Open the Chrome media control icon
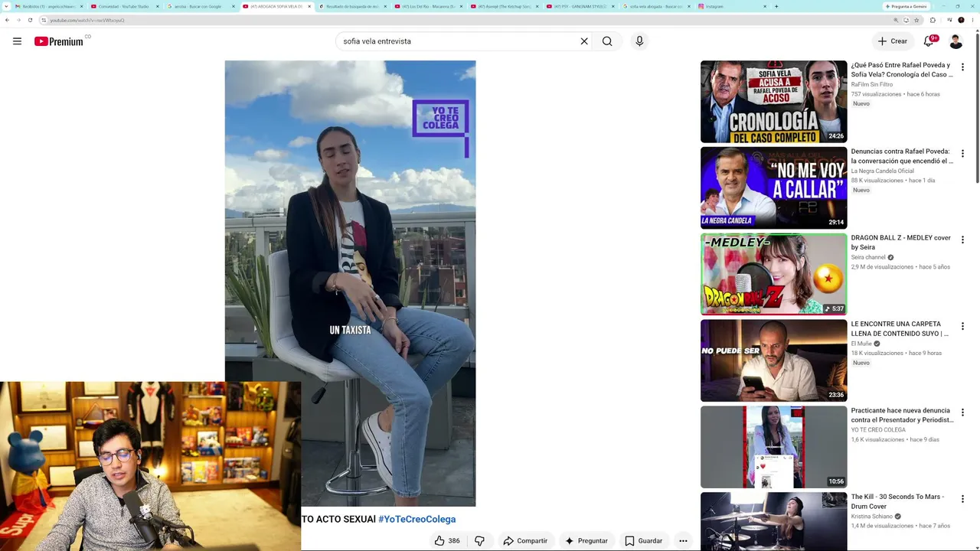 [949, 20]
